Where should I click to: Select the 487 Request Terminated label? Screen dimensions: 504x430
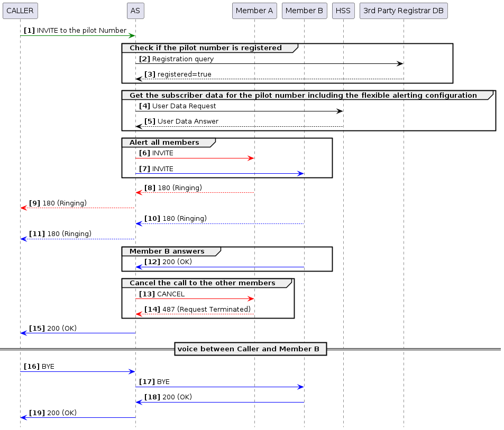[196, 310]
